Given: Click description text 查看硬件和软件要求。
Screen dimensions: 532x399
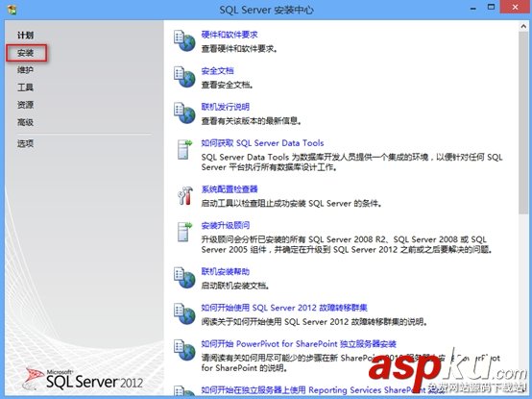Looking at the screenshot, I should pyautogui.click(x=239, y=49).
